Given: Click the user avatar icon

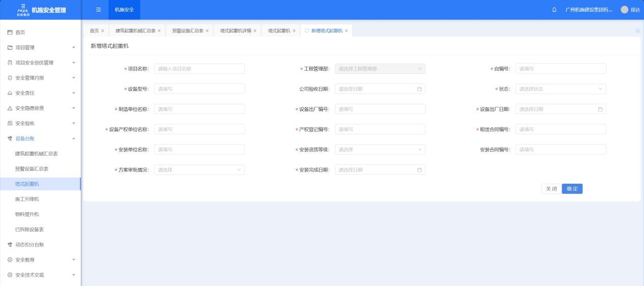Looking at the screenshot, I should click(x=624, y=10).
